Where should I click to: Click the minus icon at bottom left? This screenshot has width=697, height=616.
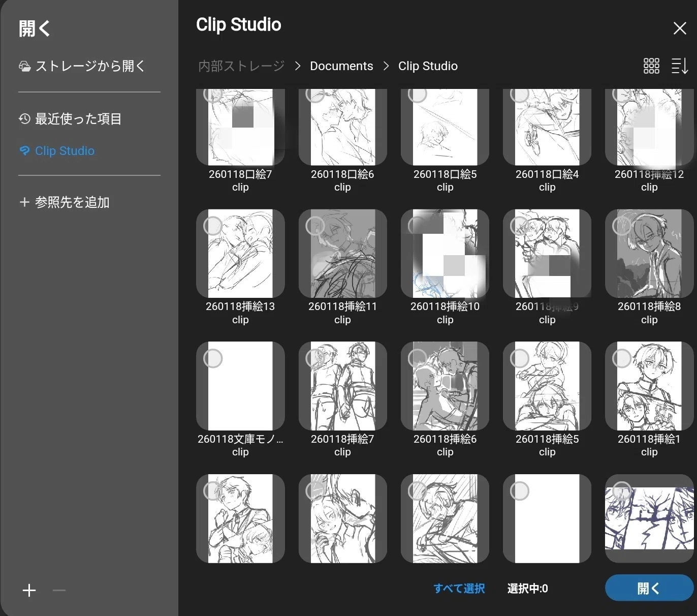(x=59, y=590)
